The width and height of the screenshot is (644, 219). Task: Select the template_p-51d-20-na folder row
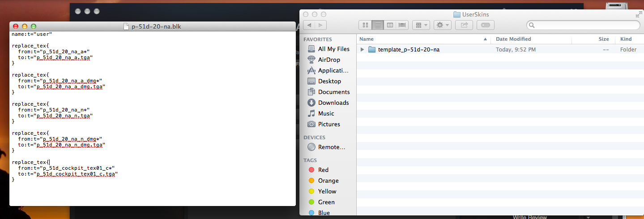[x=500, y=50]
